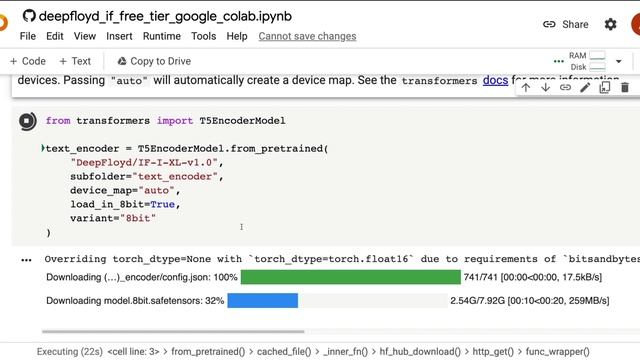Open the settings gear icon
Screen dimensions: 640x360
click(x=610, y=24)
